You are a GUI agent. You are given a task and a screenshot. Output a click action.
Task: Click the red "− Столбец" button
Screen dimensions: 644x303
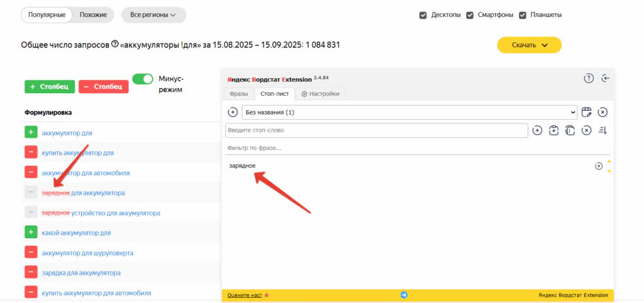point(104,87)
